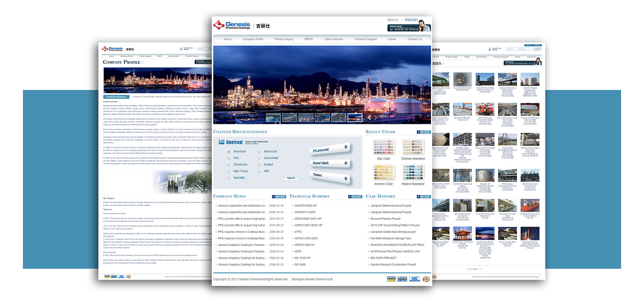Image resolution: width=644 pixels, height=301 pixels.
Task: Open RIO TINTO PROJECT in Case History list
Action: point(383,258)
